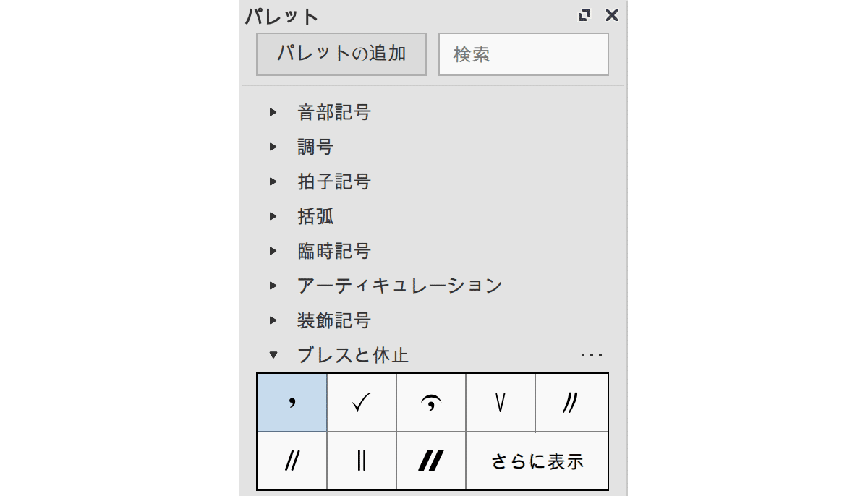The image size is (868, 496).
Task: Expand the 調号 palette
Action: point(273,147)
